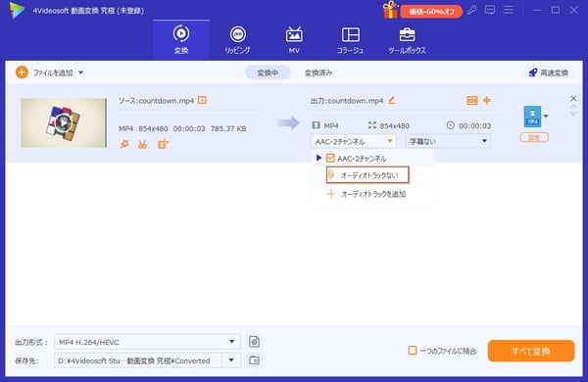Open the feedback chat icon
The image size is (588, 382).
490,10
